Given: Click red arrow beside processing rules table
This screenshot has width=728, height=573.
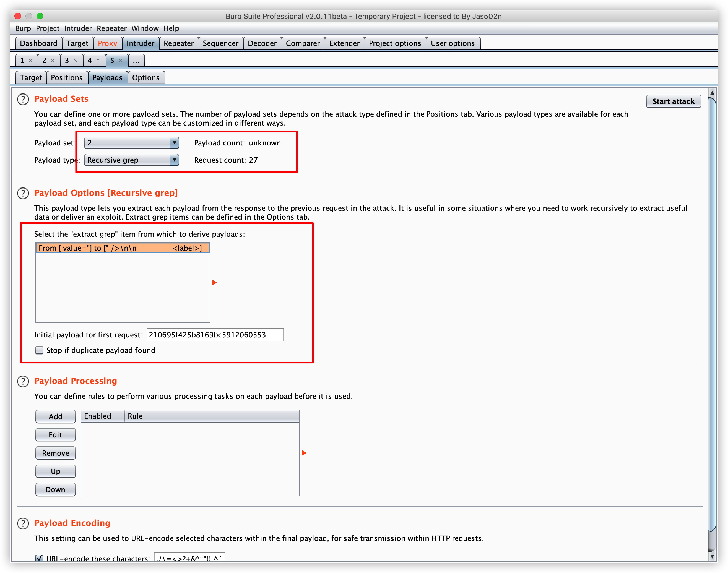Looking at the screenshot, I should [304, 453].
